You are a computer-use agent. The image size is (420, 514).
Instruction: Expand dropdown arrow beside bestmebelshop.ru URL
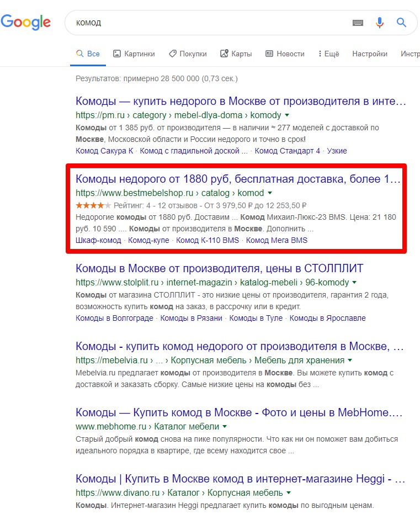270,193
